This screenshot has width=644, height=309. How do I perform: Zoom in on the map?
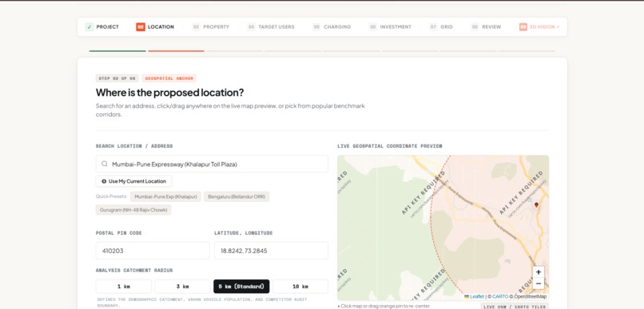[x=539, y=271]
